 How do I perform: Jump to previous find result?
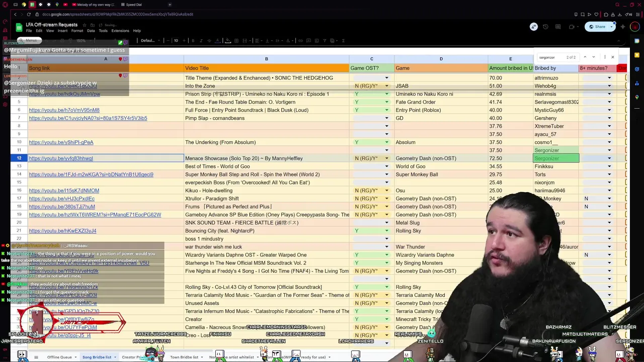click(x=585, y=57)
